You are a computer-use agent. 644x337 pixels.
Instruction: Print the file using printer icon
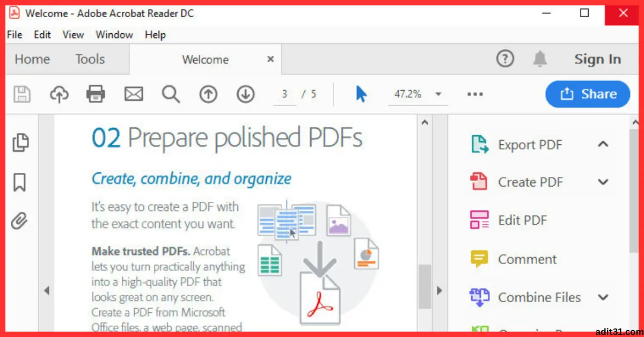coord(96,94)
